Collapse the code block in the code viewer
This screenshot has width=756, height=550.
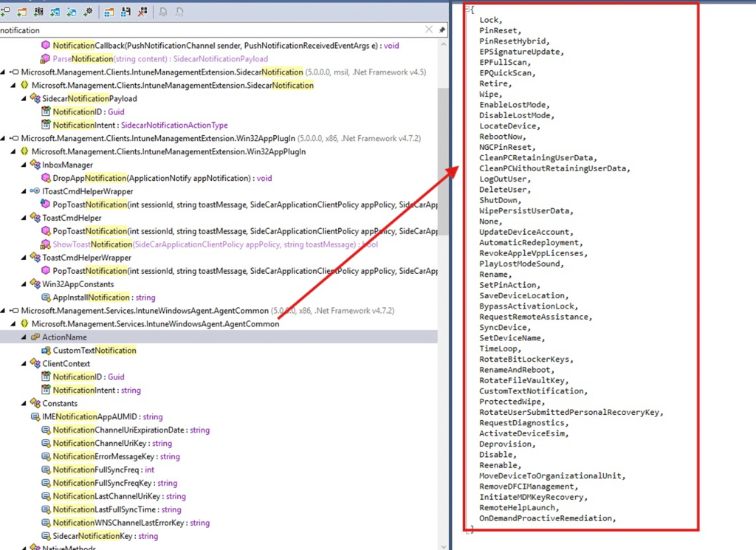468,9
